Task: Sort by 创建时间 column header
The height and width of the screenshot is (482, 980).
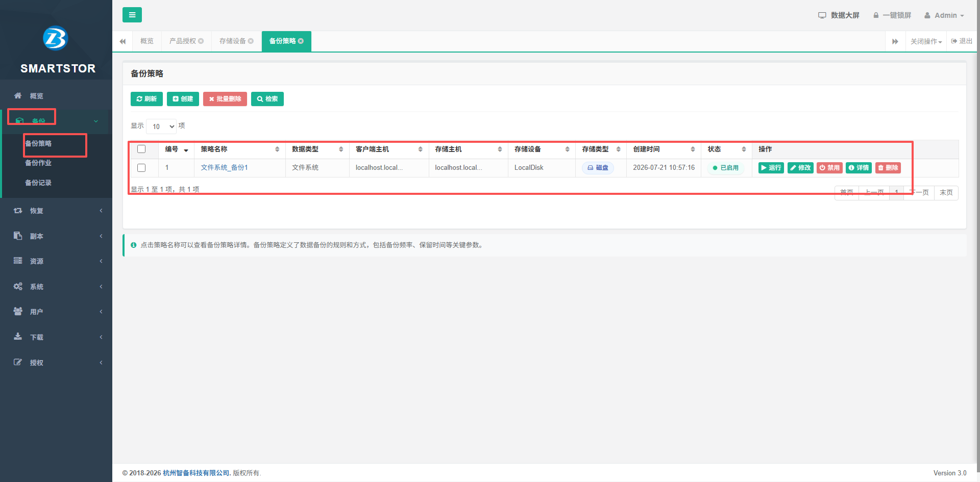Action: [x=664, y=149]
